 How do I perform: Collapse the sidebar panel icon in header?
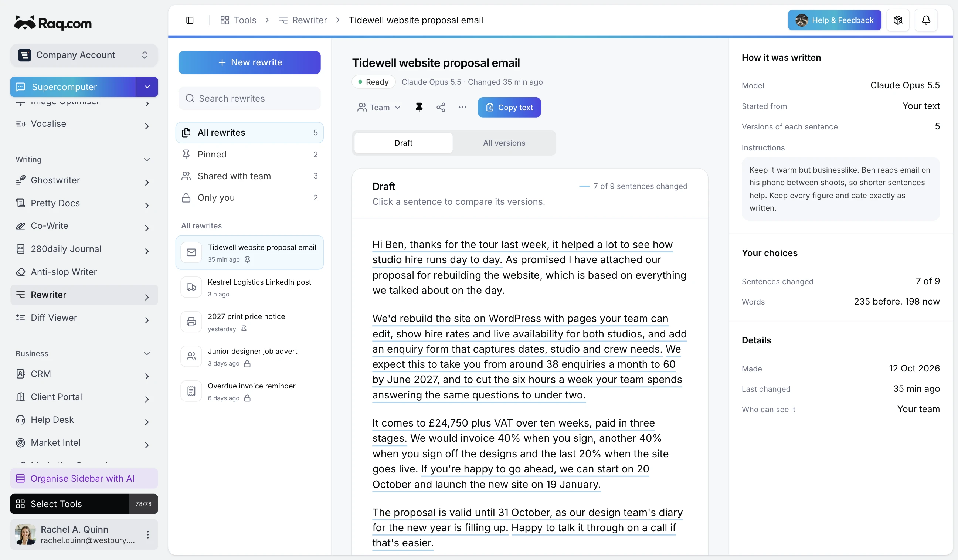[190, 20]
